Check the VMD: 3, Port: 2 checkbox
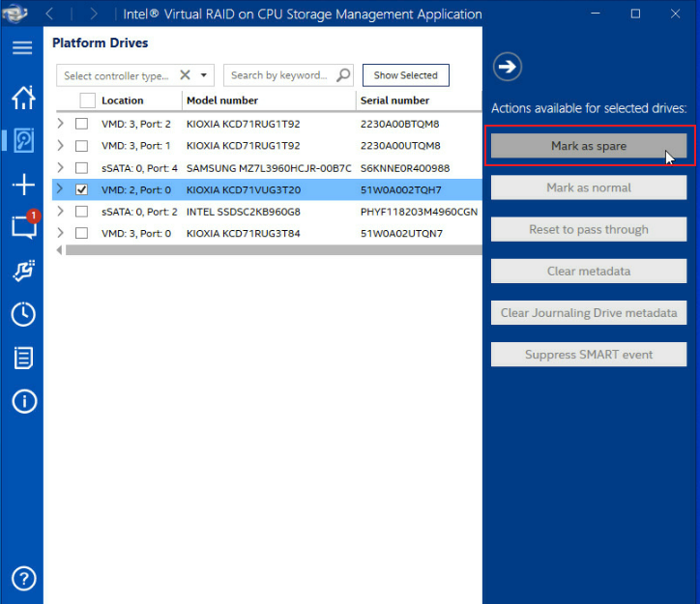Screen dimensions: 700x604 click(x=81, y=124)
